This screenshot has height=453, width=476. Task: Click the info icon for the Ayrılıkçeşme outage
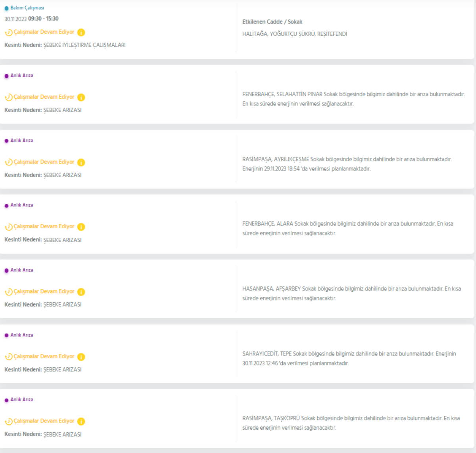[81, 162]
